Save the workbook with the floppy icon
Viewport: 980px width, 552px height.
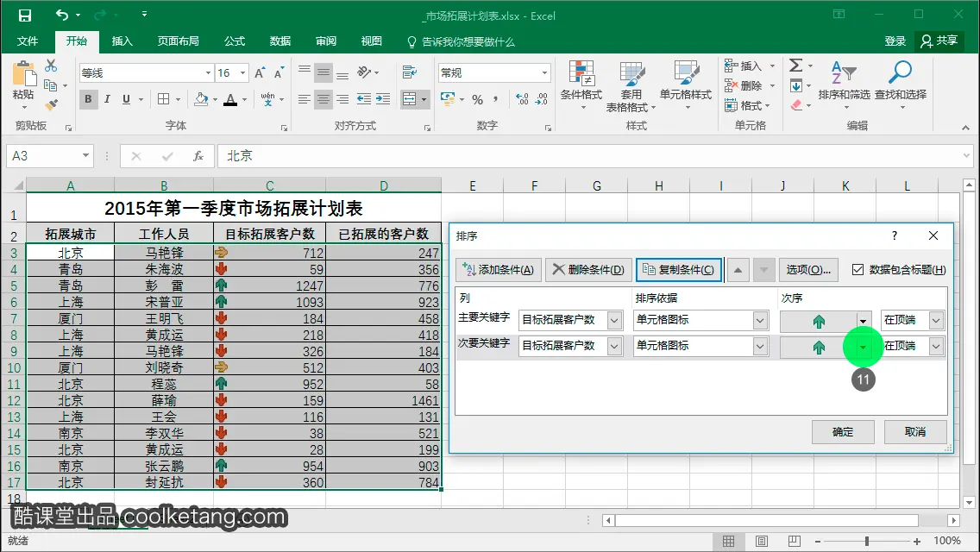pos(24,15)
